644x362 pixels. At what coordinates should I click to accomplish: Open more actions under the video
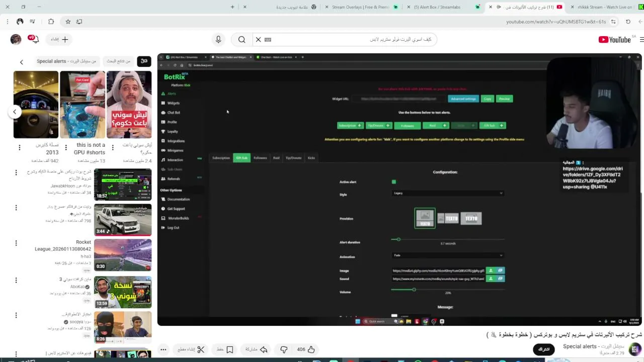click(x=163, y=349)
